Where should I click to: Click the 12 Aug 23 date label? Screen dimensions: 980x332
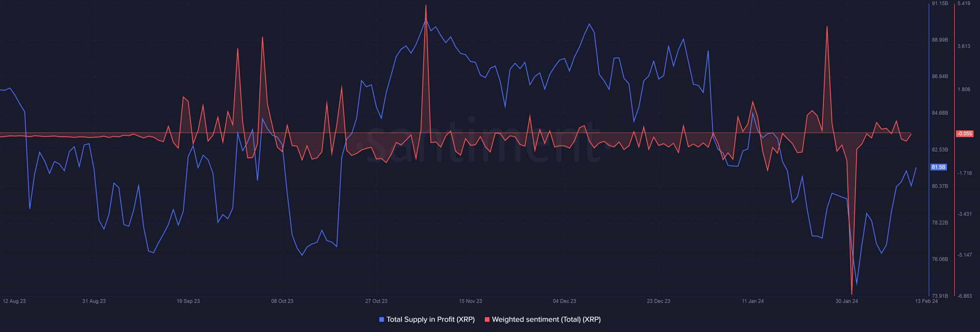(x=14, y=301)
